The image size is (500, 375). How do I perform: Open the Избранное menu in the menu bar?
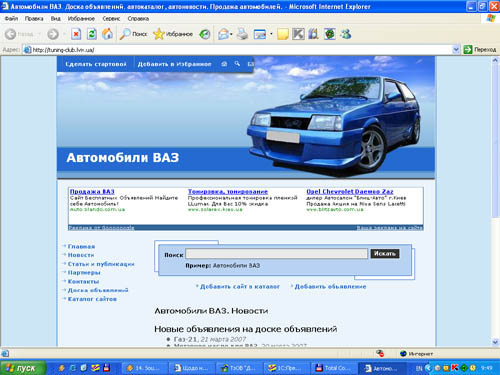[x=81, y=19]
